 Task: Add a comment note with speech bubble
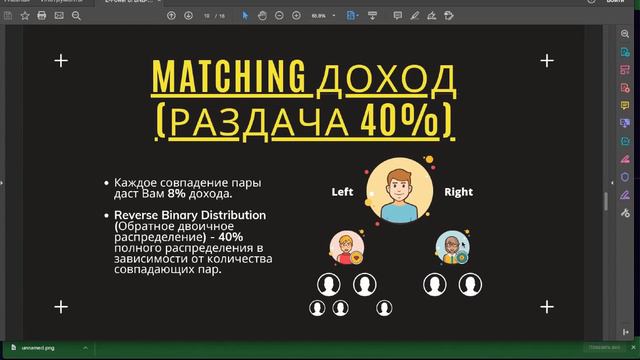click(398, 16)
